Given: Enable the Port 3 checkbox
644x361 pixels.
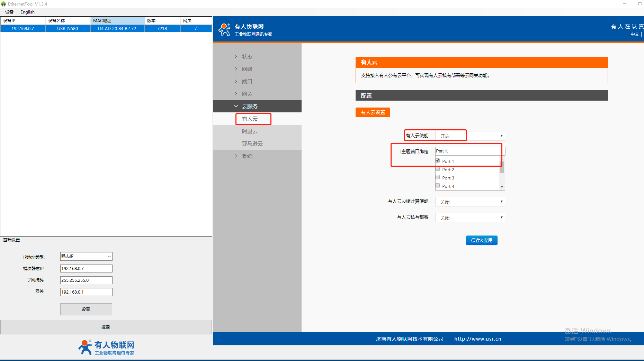Looking at the screenshot, I should [x=438, y=177].
